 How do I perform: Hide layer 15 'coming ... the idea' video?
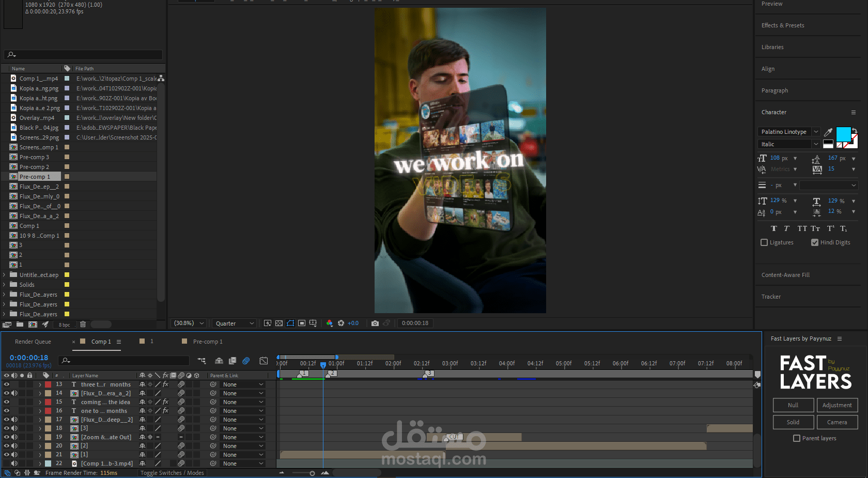[7, 402]
